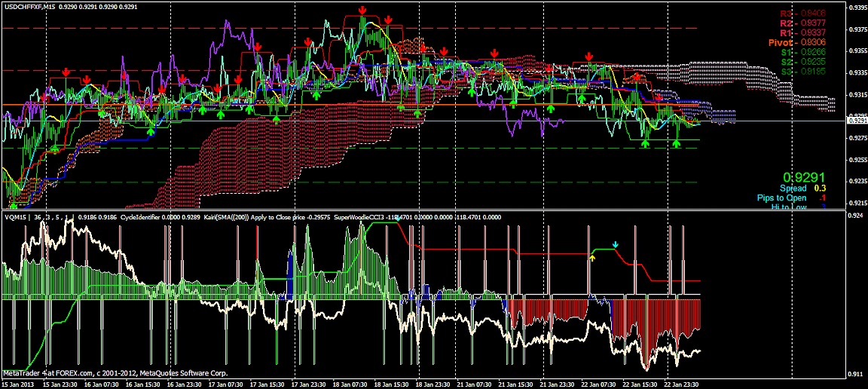Select the S3 support level label
Image resolution: width=868 pixels, height=389 pixels.
tap(802, 72)
